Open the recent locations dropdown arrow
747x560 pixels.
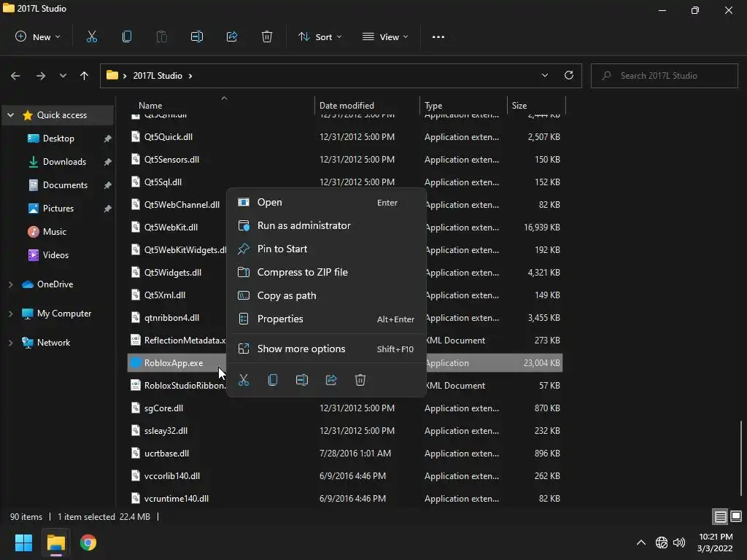pos(63,76)
